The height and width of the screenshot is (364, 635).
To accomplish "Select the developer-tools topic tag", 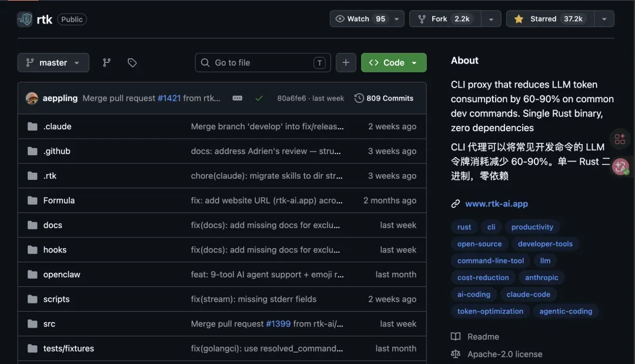I will pos(545,244).
